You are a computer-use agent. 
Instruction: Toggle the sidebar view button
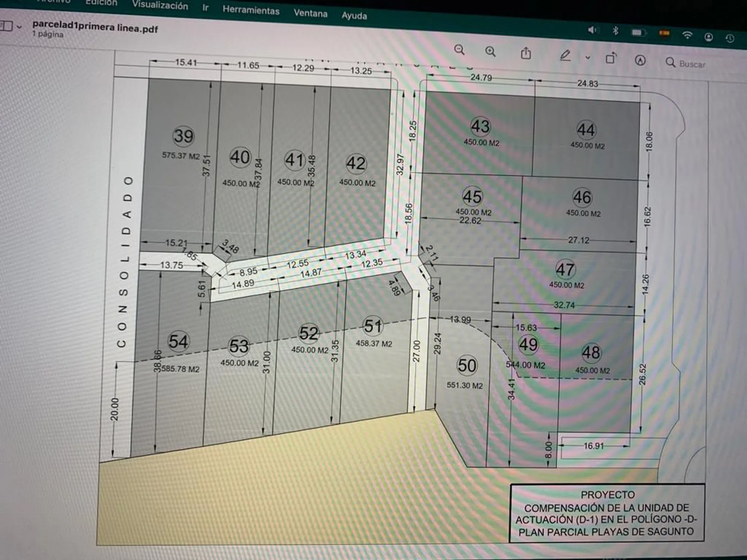tap(6, 26)
